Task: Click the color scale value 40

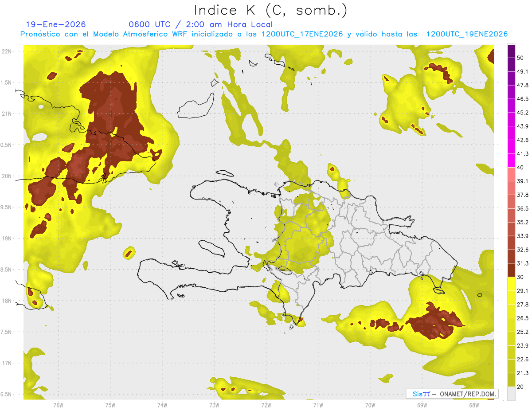Action: [520, 167]
